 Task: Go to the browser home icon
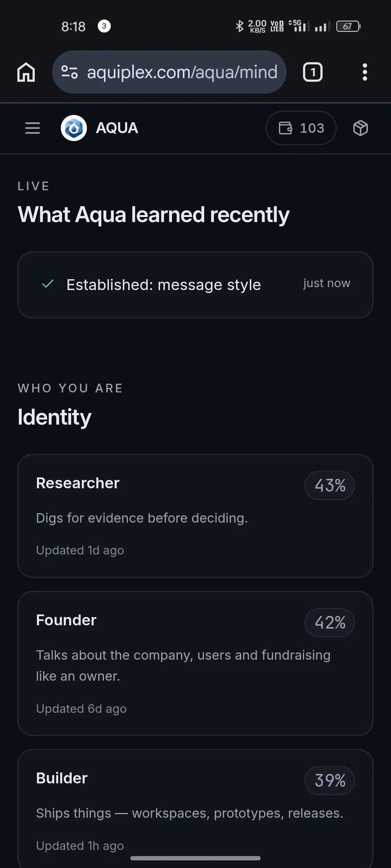click(26, 72)
